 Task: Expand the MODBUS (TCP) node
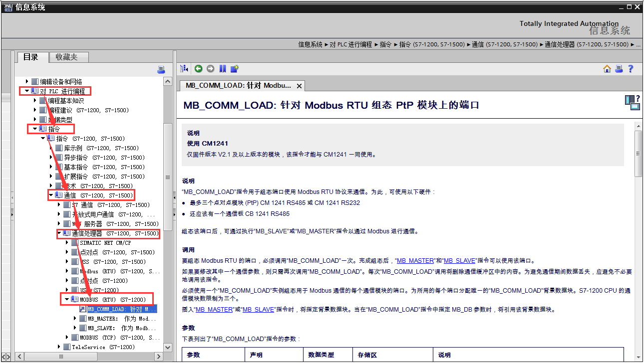click(x=67, y=337)
